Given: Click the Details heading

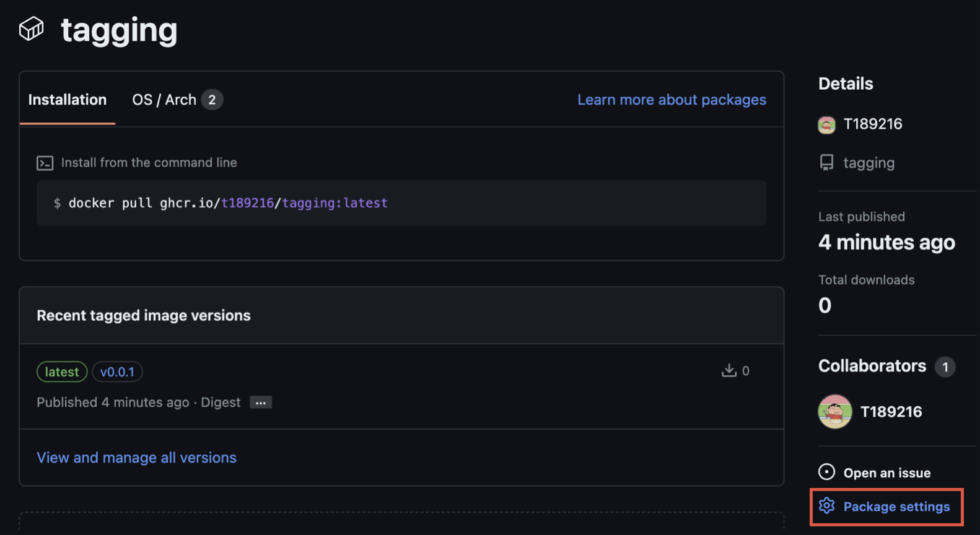Looking at the screenshot, I should pos(846,84).
